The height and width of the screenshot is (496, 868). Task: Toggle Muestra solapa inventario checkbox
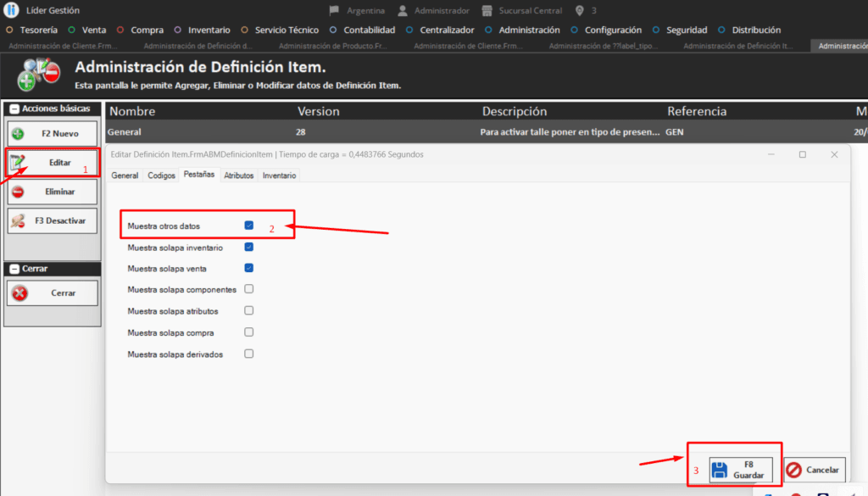(249, 248)
